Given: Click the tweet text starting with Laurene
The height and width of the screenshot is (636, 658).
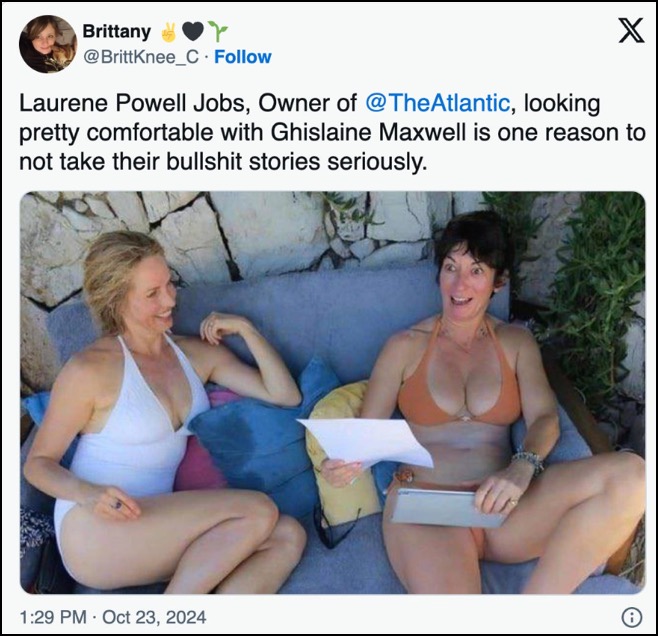Looking at the screenshot, I should [x=332, y=133].
